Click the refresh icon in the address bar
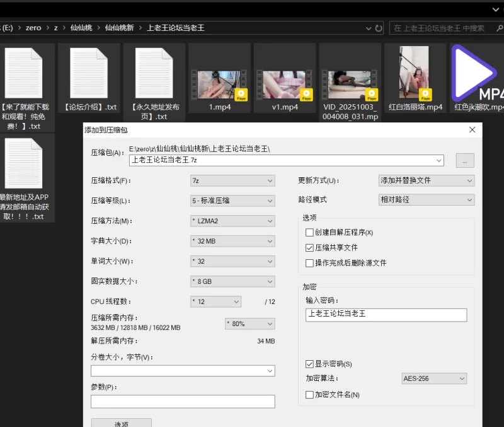This screenshot has width=504, height=427. 379,28
